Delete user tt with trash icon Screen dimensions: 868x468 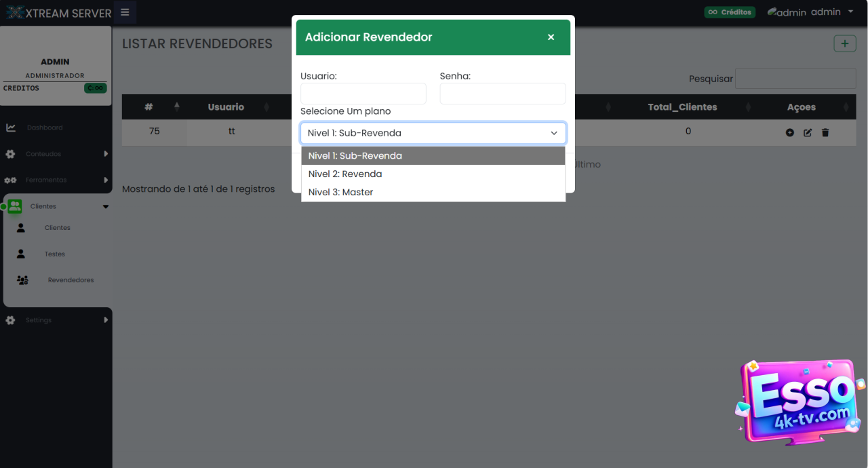click(825, 133)
